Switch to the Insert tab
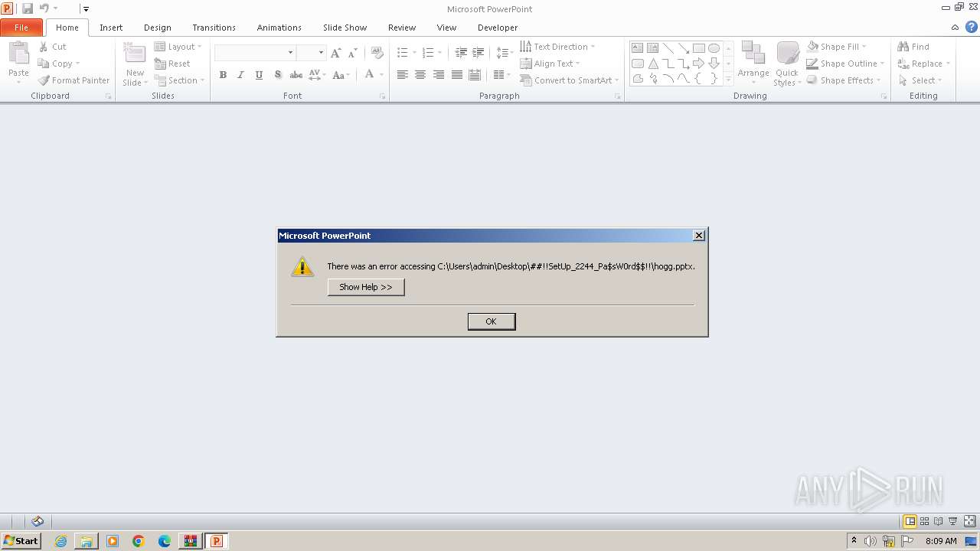 111,28
